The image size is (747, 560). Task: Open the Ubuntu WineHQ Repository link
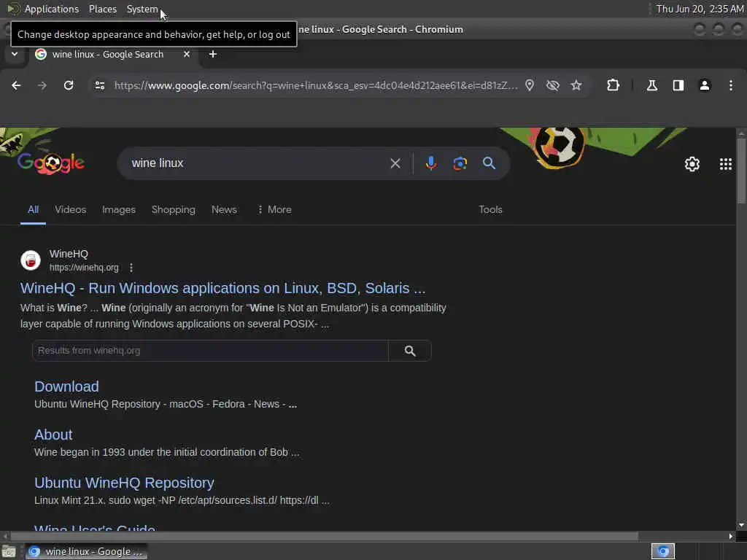click(x=124, y=483)
